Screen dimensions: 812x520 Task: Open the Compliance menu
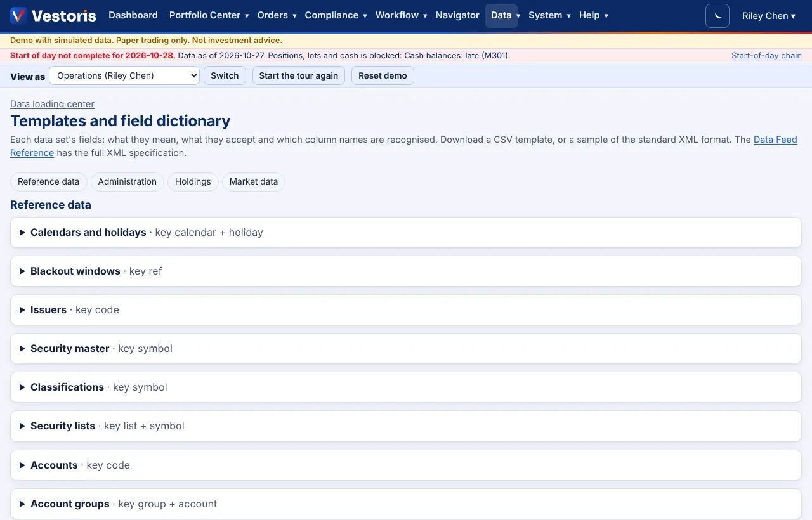(x=336, y=15)
